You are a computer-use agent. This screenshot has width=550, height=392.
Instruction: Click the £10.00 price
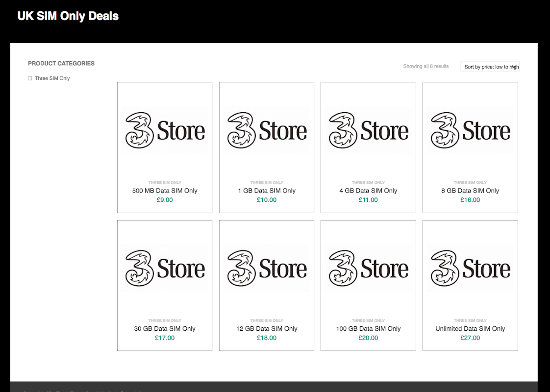point(267,200)
